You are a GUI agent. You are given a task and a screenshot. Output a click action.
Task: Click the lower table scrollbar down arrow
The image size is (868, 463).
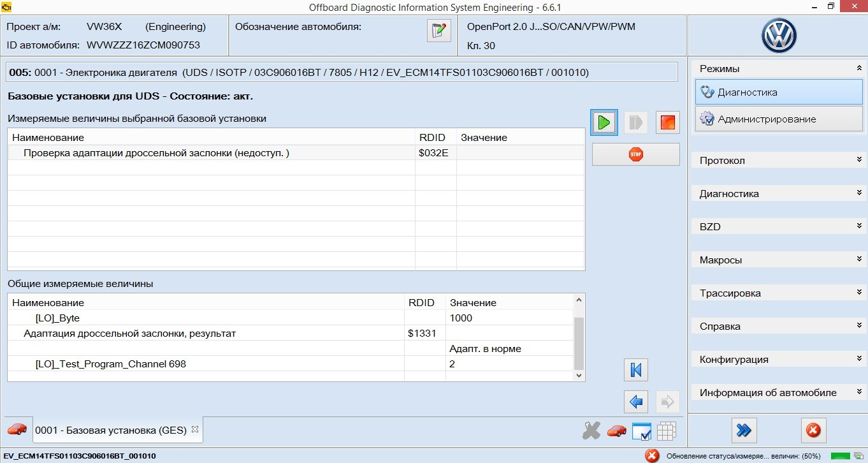tap(579, 376)
